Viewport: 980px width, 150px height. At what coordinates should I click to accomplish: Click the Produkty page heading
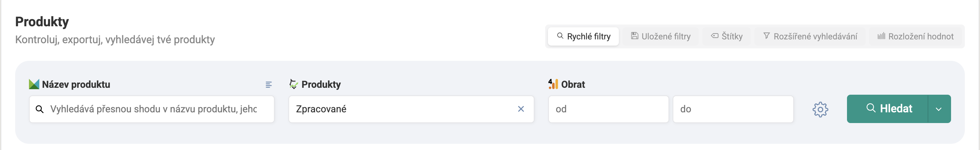tap(42, 22)
